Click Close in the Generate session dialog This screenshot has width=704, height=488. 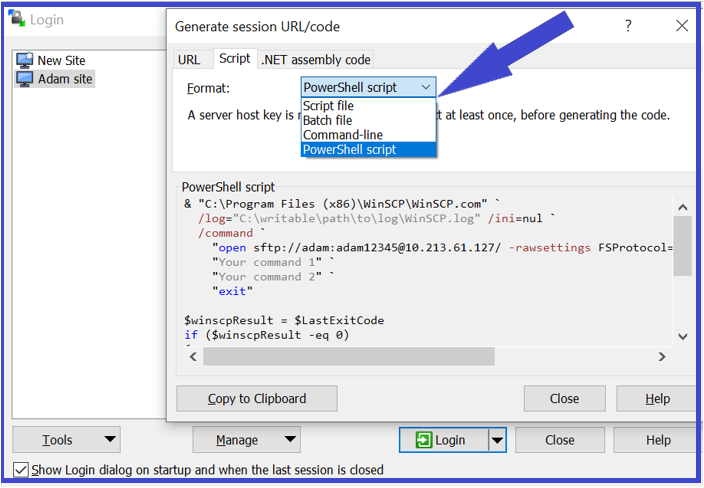tap(564, 399)
